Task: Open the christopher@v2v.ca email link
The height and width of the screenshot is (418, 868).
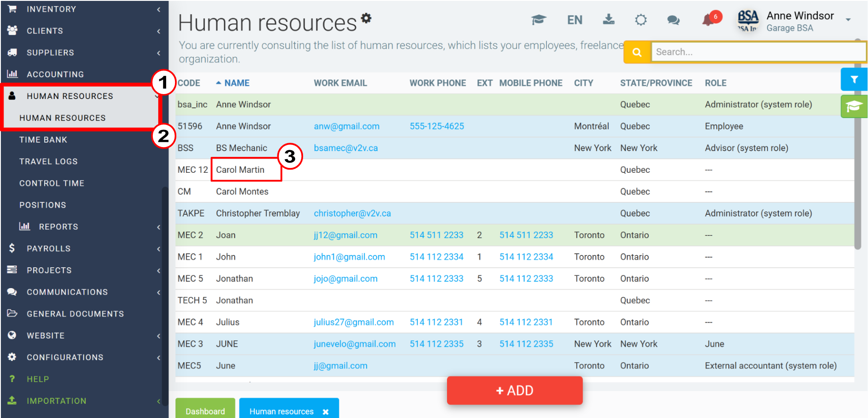Action: coord(352,213)
